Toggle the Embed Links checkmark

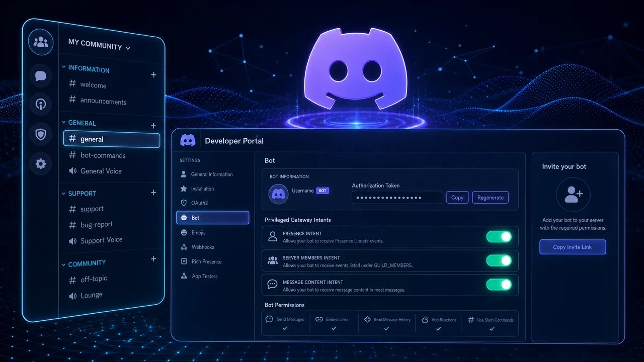pos(334,328)
